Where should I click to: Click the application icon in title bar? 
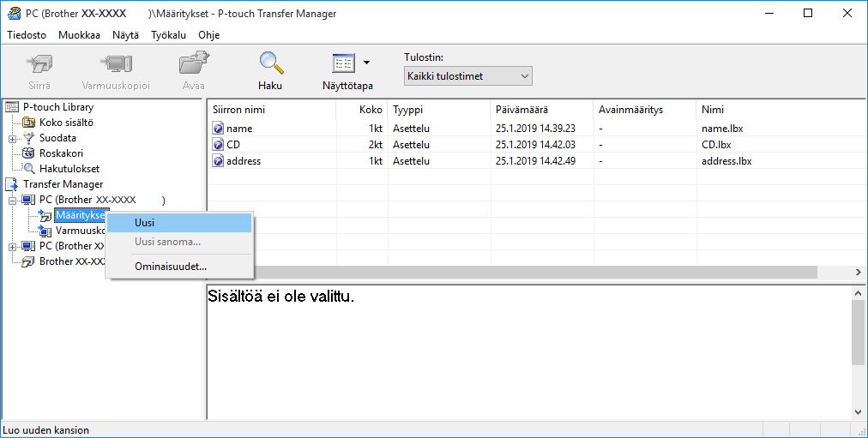pos(14,13)
